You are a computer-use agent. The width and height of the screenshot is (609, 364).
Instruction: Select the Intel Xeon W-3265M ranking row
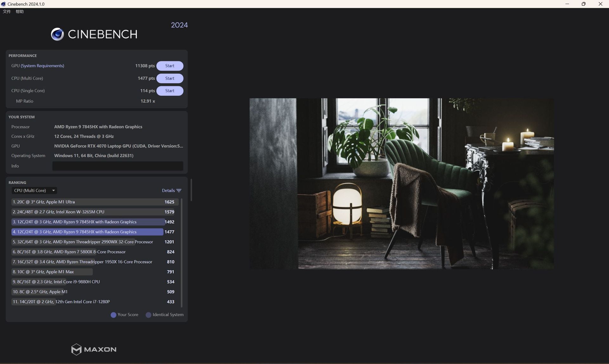tap(95, 212)
